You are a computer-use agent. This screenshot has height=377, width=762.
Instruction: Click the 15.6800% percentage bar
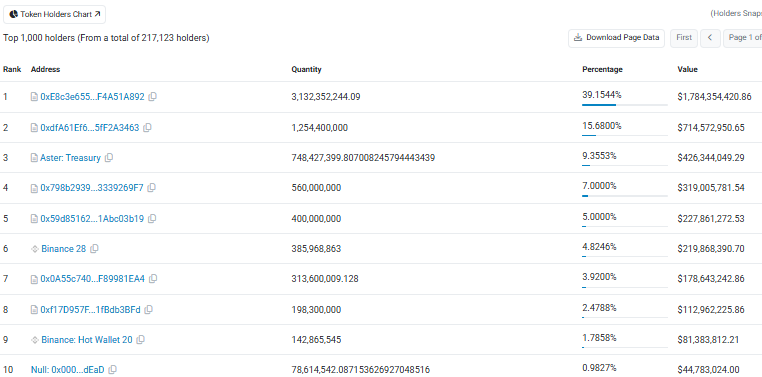[625, 135]
